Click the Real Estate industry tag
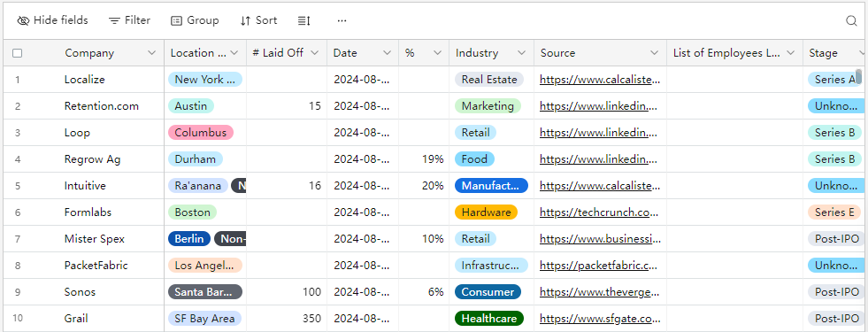The image size is (868, 332). click(x=489, y=80)
